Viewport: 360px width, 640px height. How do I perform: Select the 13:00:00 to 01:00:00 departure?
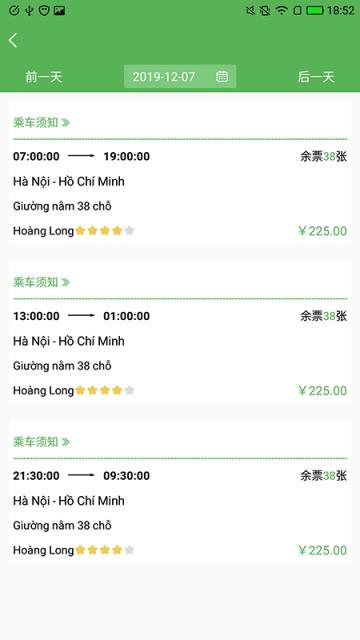(x=180, y=353)
